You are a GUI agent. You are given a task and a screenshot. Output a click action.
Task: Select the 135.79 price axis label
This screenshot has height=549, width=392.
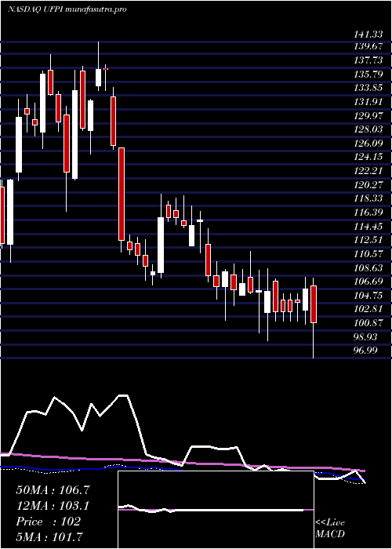pos(368,75)
